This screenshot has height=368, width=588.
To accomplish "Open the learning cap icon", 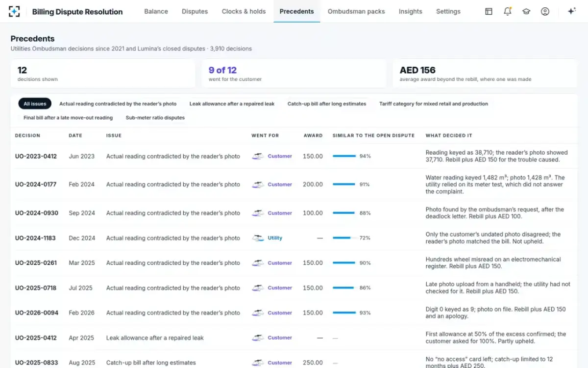I will 526,11.
